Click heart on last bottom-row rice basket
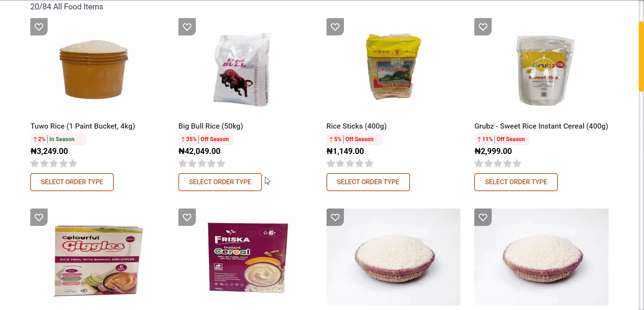This screenshot has width=644, height=310. point(483,217)
